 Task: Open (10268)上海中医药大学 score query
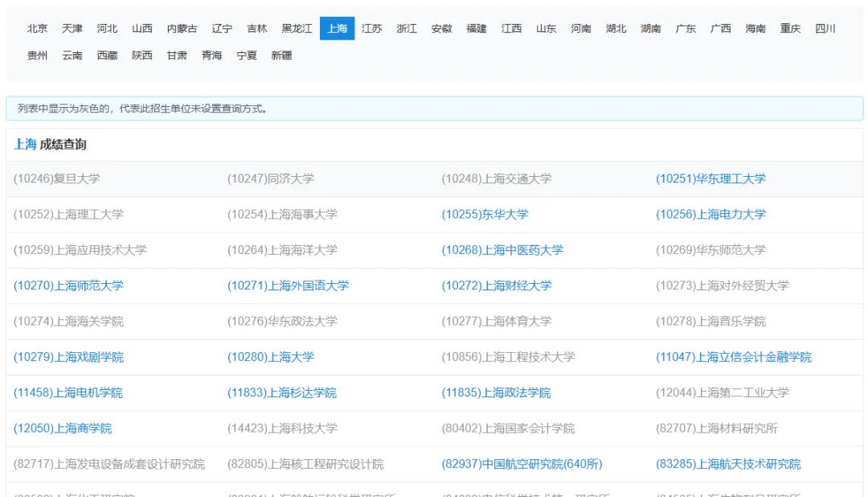(502, 250)
